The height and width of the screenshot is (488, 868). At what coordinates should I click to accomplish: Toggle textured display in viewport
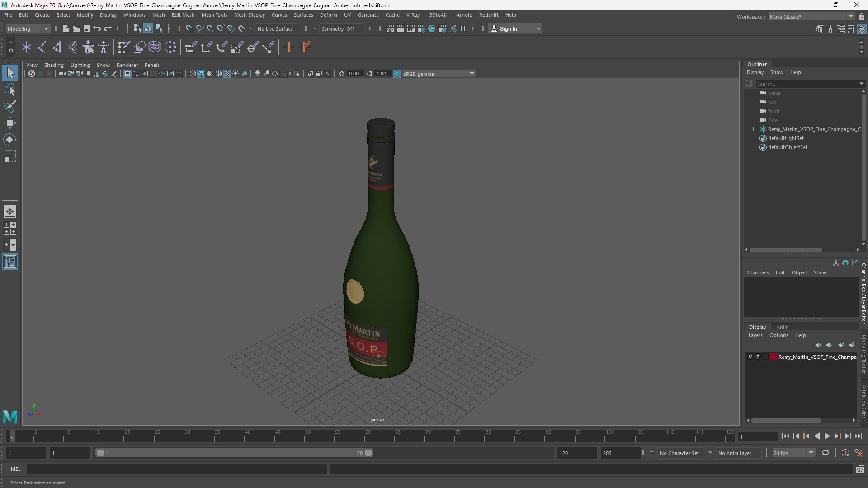(x=227, y=74)
